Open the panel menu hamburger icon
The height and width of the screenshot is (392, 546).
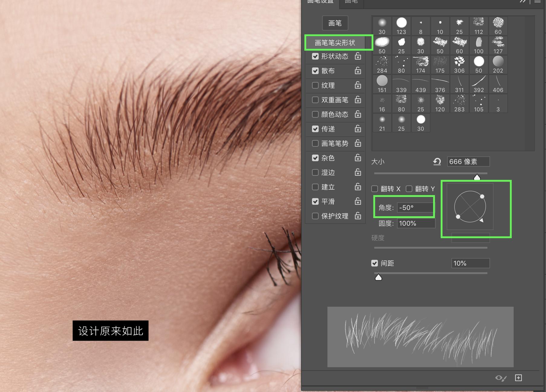click(x=537, y=2)
